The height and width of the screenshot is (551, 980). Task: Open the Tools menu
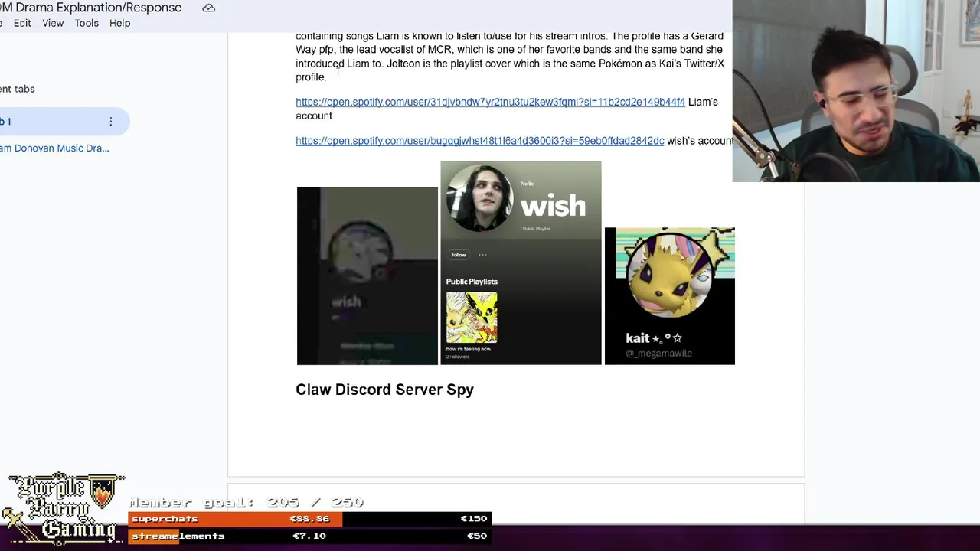pos(87,23)
